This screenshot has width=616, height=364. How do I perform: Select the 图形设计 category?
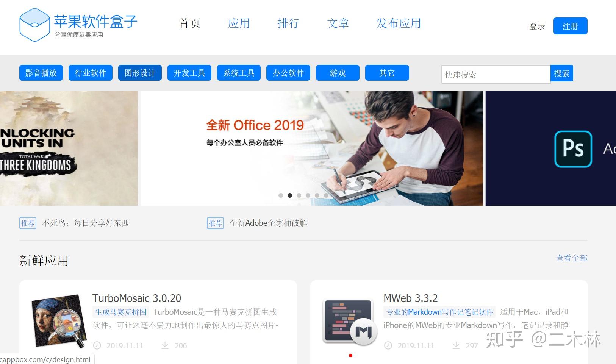pos(140,73)
